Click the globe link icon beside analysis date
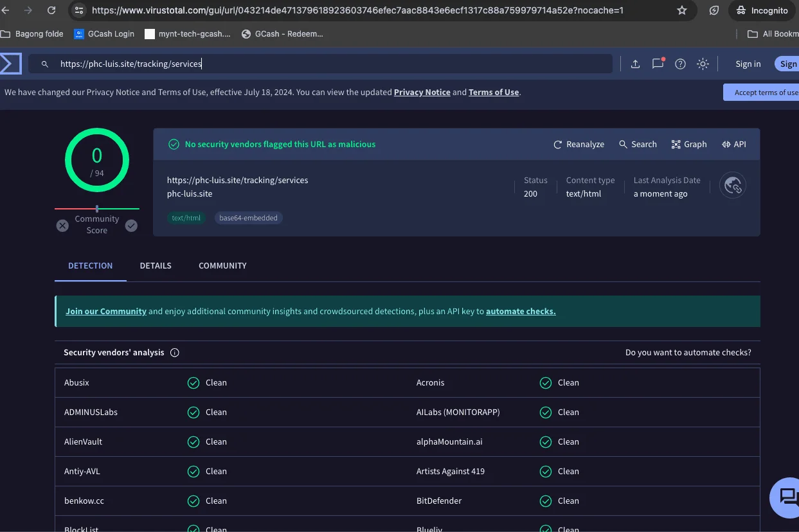 click(733, 185)
